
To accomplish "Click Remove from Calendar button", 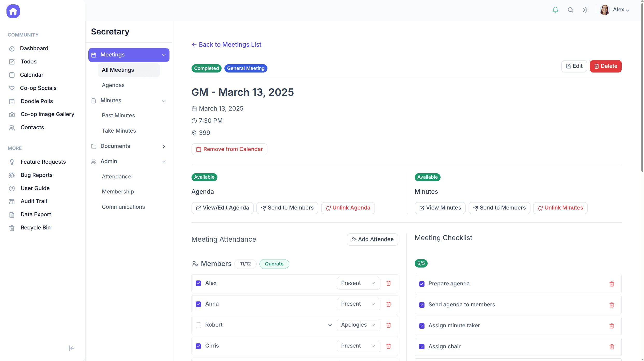I will point(229,149).
